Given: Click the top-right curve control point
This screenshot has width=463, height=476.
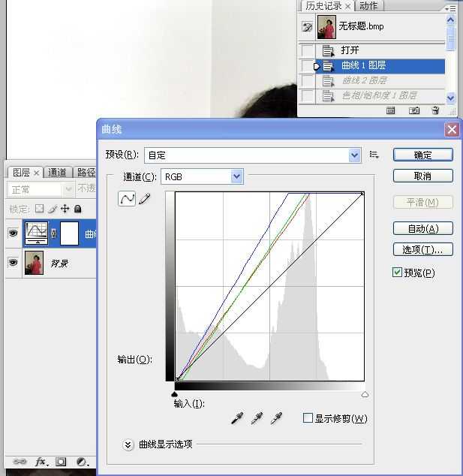Looking at the screenshot, I should click(x=362, y=194).
